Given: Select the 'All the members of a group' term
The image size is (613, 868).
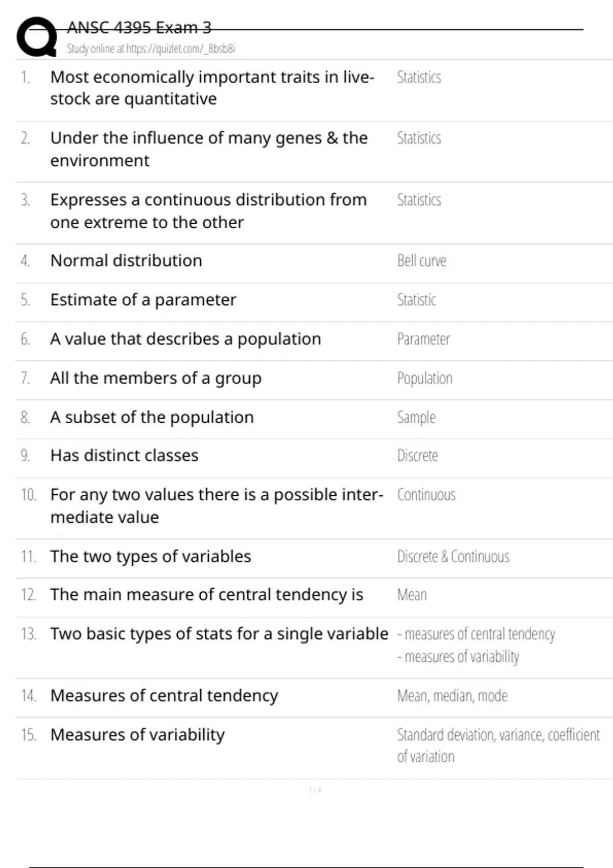Looking at the screenshot, I should [156, 378].
